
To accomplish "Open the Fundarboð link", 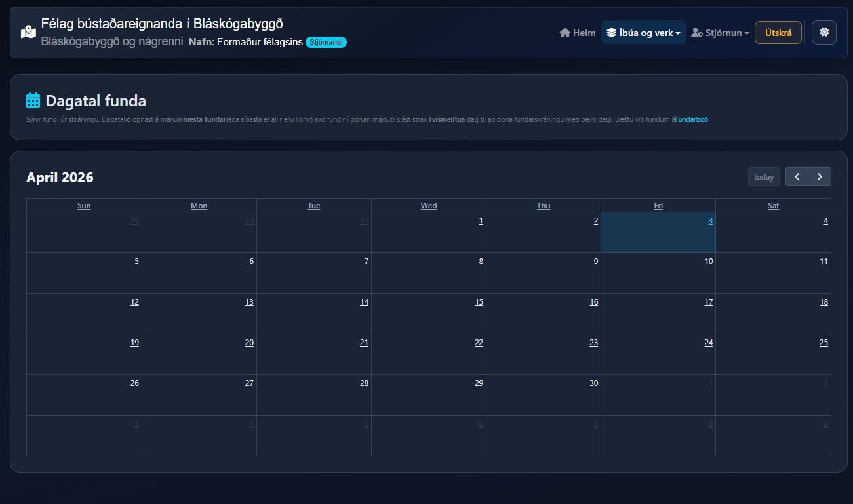I will coord(692,120).
